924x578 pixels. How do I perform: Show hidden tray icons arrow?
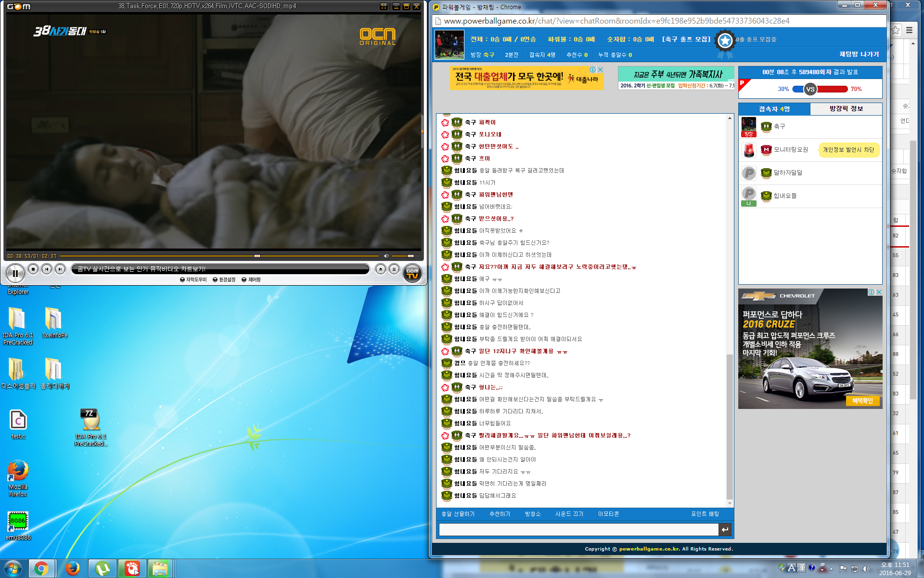pos(832,569)
